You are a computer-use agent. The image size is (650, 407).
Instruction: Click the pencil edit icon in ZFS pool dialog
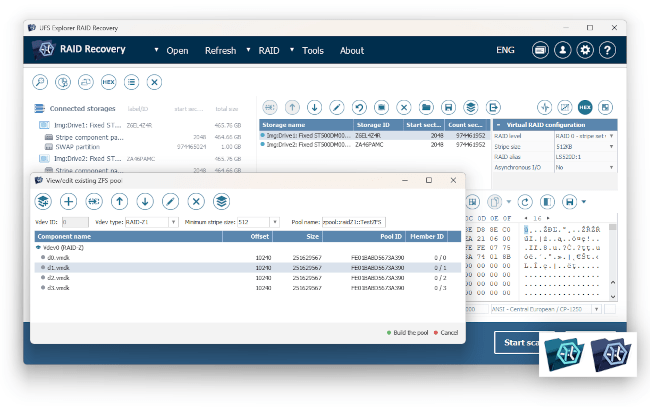tap(171, 201)
